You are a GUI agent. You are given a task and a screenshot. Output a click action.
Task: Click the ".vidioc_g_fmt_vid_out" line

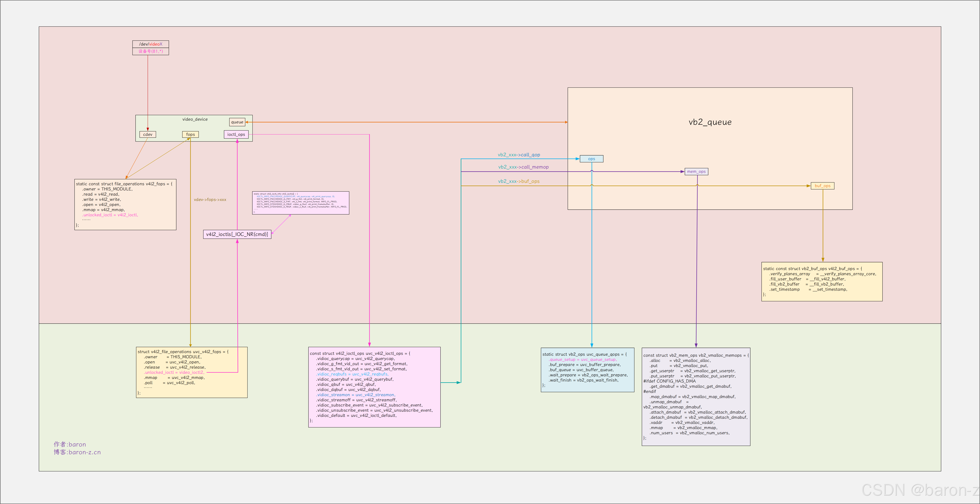pyautogui.click(x=362, y=364)
